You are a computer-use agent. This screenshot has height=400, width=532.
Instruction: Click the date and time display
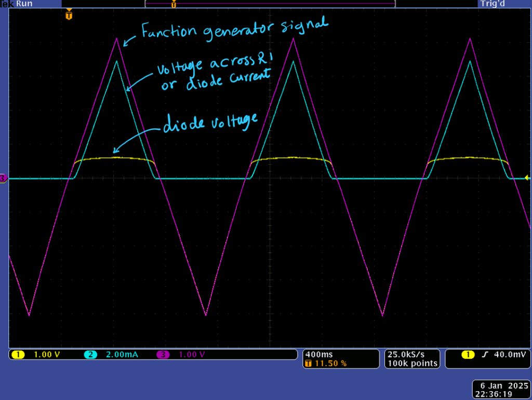point(501,390)
